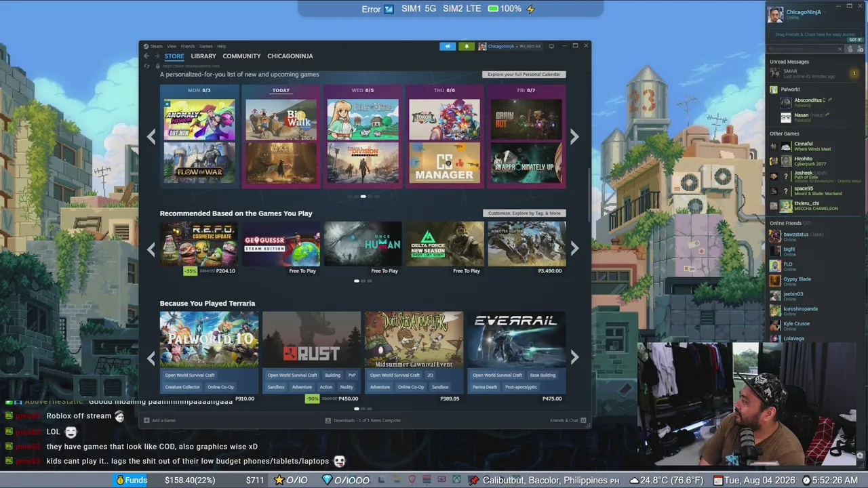The image size is (868, 488).
Task: Click the location pin icon near Calibutbut
Action: tap(474, 480)
